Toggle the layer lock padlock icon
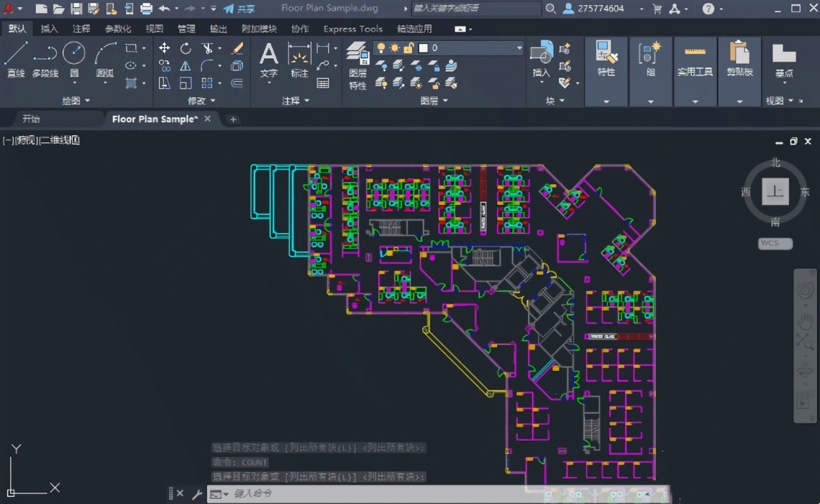Screen dimensions: 820x504 tap(408, 48)
